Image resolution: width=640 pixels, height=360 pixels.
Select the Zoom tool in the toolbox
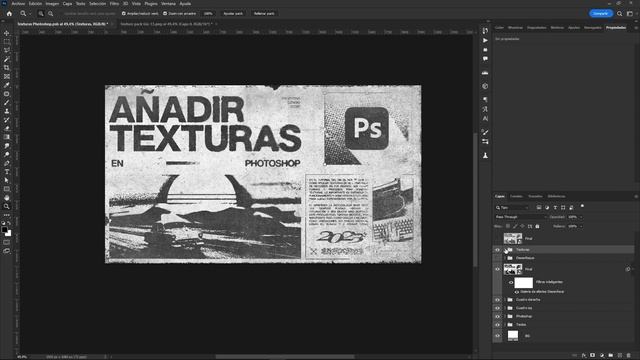coord(7,206)
